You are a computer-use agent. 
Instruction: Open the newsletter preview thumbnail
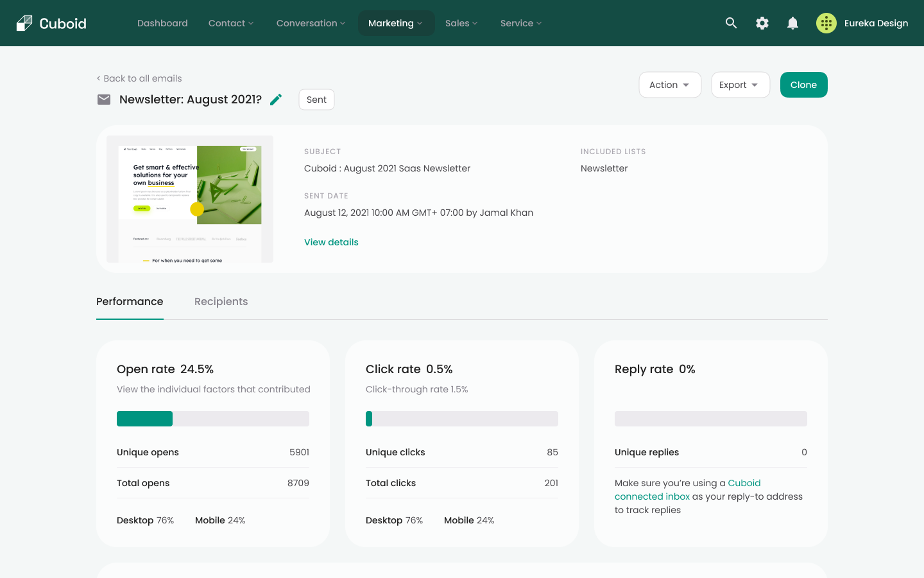tap(190, 199)
